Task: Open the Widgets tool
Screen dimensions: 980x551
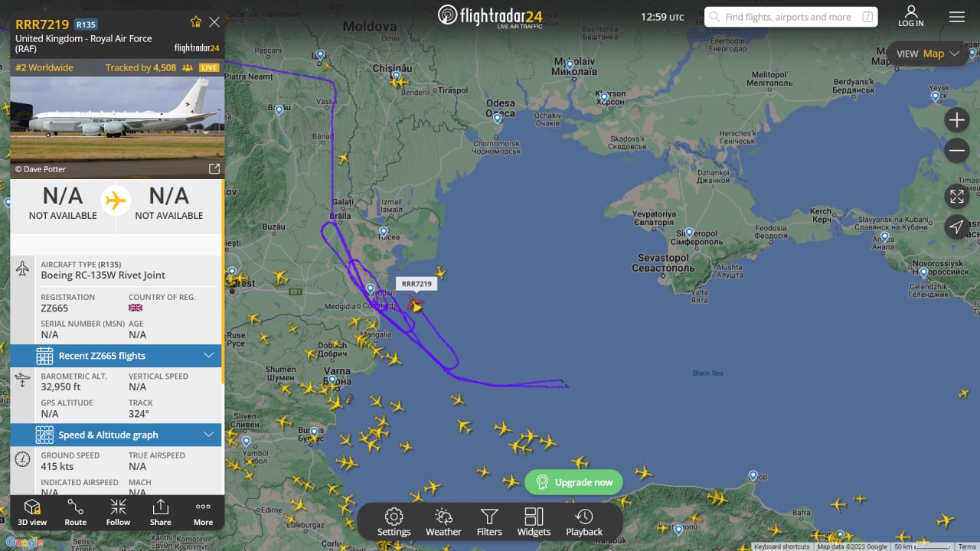Action: (534, 522)
